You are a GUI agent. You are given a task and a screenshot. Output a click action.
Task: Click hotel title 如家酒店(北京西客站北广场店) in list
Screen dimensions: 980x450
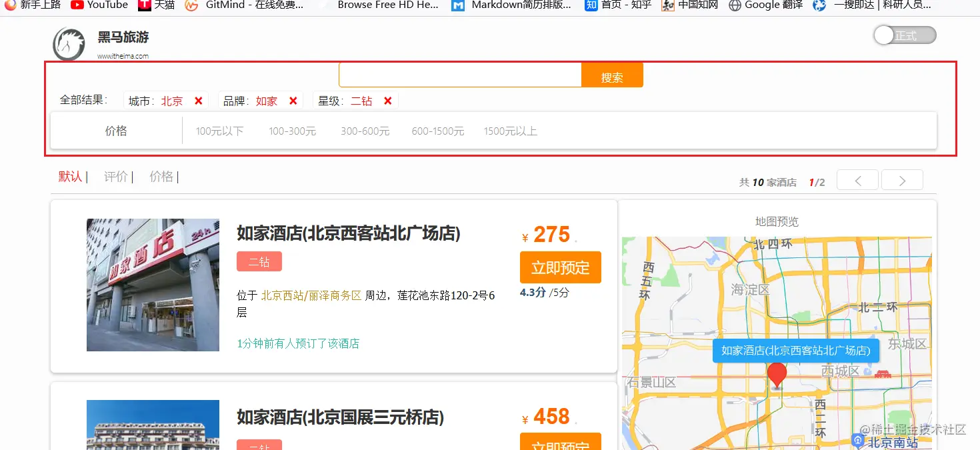[349, 233]
